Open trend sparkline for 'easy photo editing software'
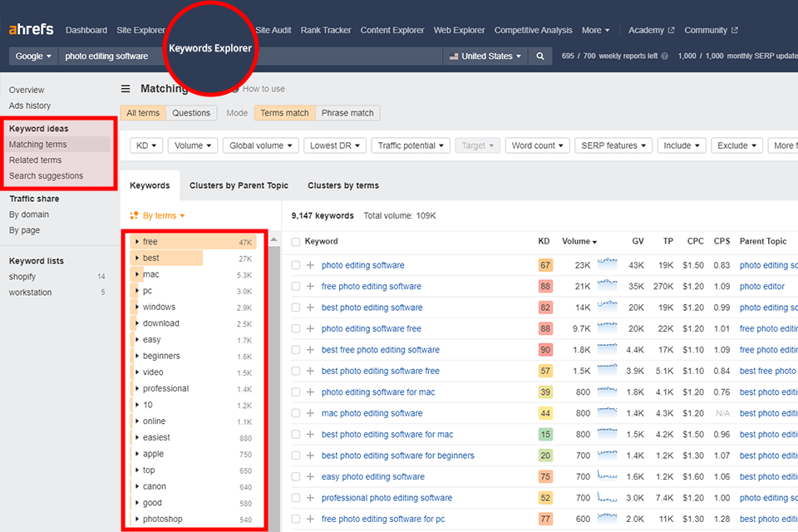 (x=607, y=475)
